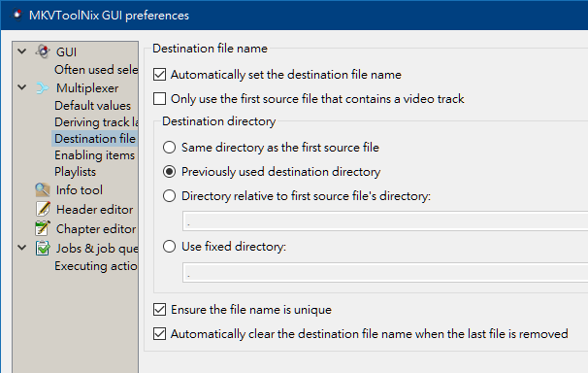Image resolution: width=588 pixels, height=373 pixels.
Task: Select Previously used destination directory option
Action: pos(169,172)
